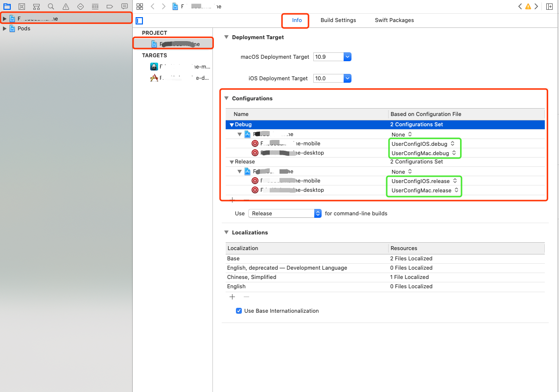The width and height of the screenshot is (559, 392).
Task: Click the Resources column header
Action: tap(466, 248)
